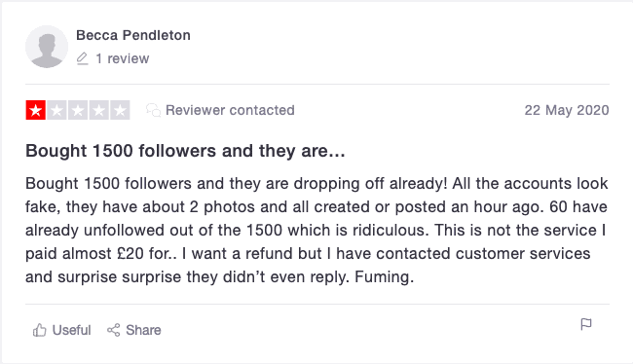Click the review body text paragraph
The image size is (633, 364).
click(316, 230)
